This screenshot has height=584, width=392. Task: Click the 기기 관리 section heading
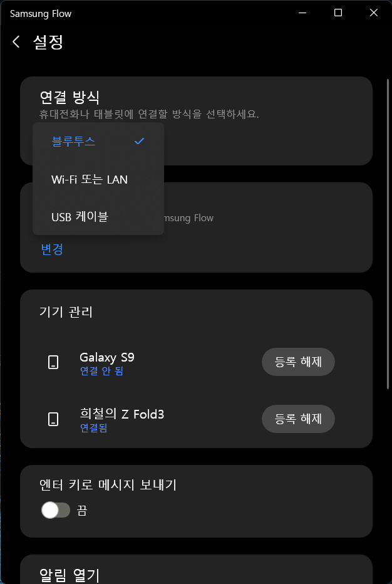66,311
